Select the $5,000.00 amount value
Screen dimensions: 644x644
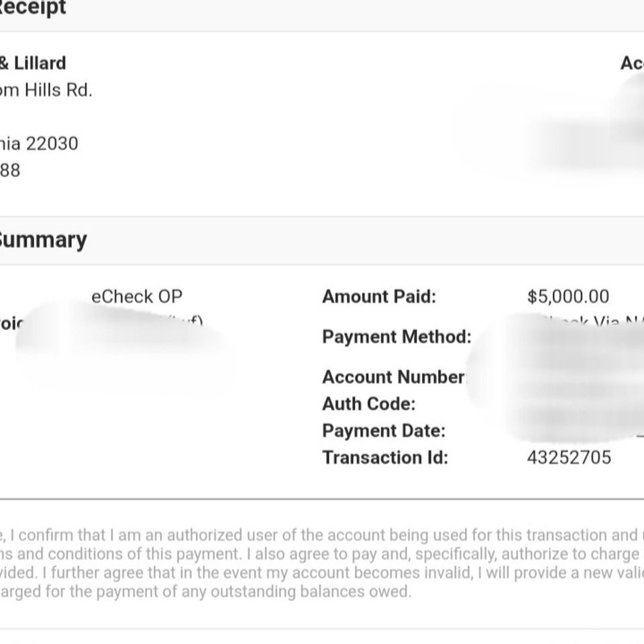pos(568,297)
